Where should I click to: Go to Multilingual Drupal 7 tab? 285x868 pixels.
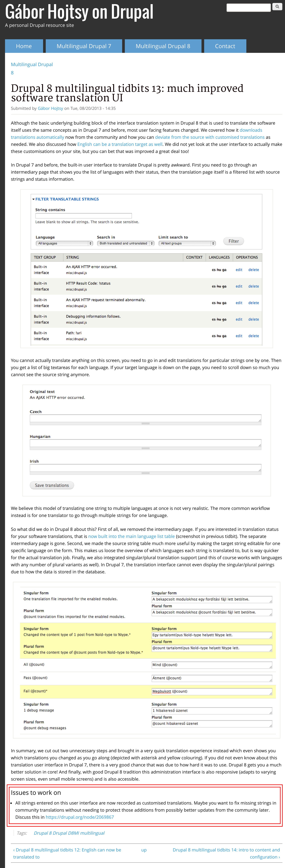click(84, 46)
